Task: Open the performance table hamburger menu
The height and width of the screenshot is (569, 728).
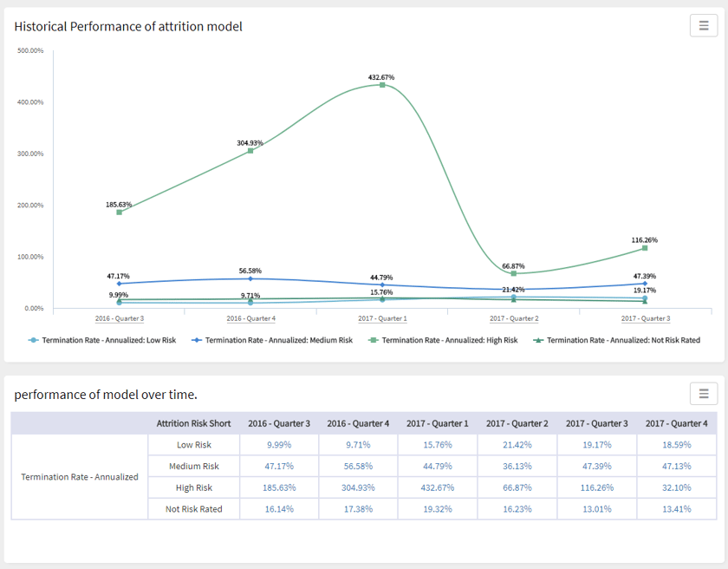Action: (x=704, y=394)
